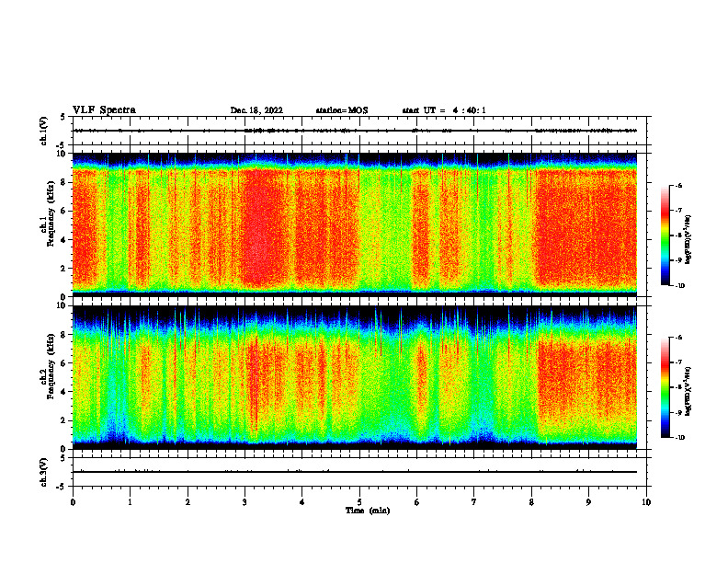This screenshot has height=563, width=728.
Task: Click the ch.2 frequency tick "4"
Action: 63,392
